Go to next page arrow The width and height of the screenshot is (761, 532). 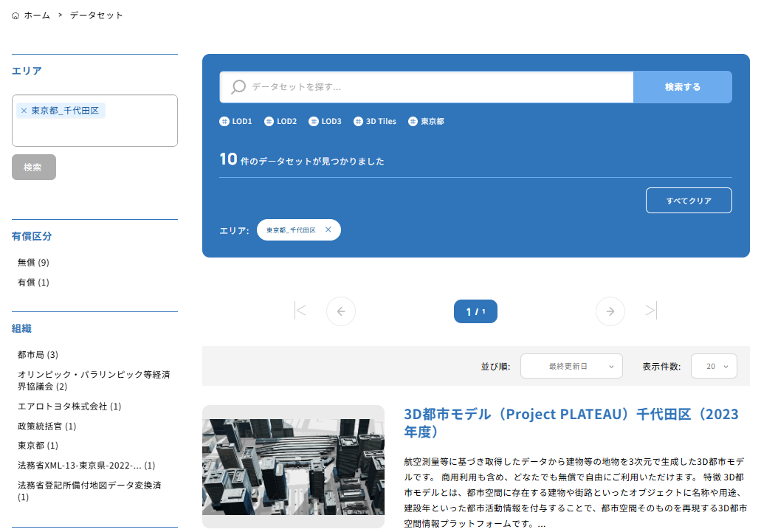(x=610, y=311)
